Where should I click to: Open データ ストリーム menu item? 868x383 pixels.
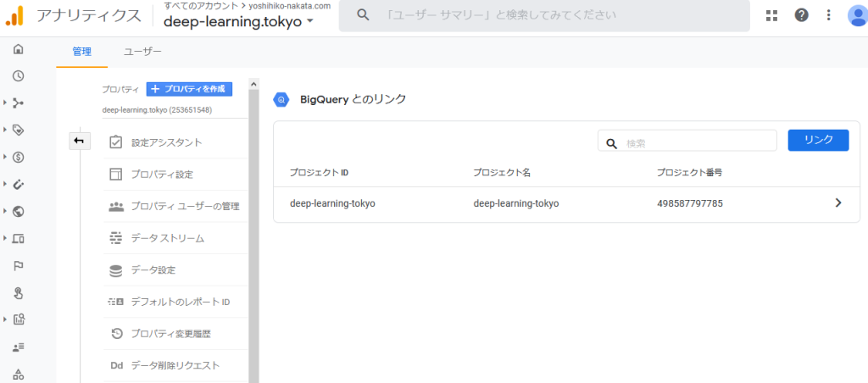pos(175,239)
